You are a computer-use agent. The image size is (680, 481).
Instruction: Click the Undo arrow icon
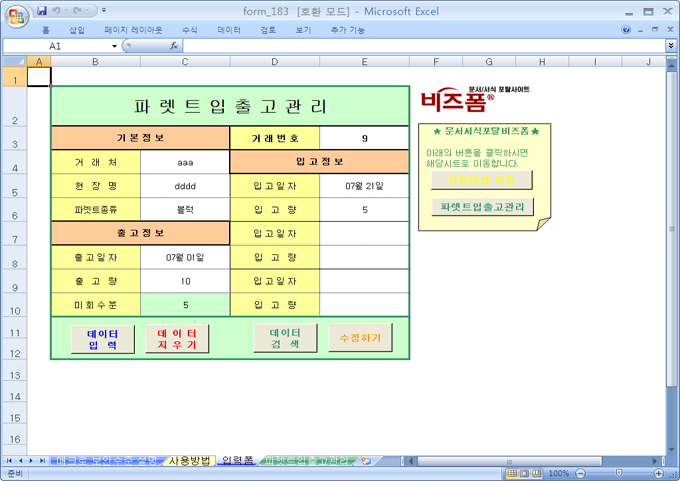(58, 11)
